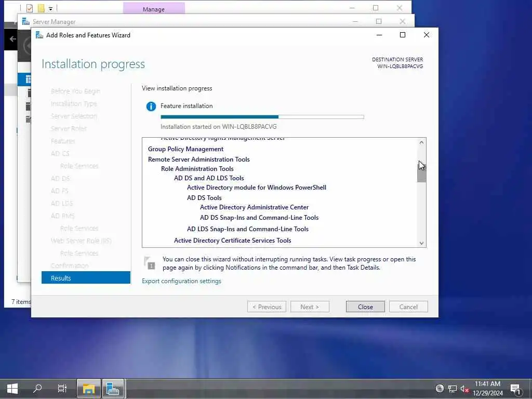Viewport: 532px width, 399px height.
Task: Click the round tray icon left of network
Action: tap(440, 389)
